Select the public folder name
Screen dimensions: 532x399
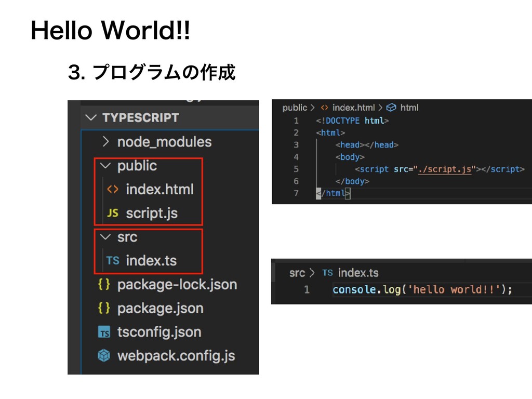(137, 166)
